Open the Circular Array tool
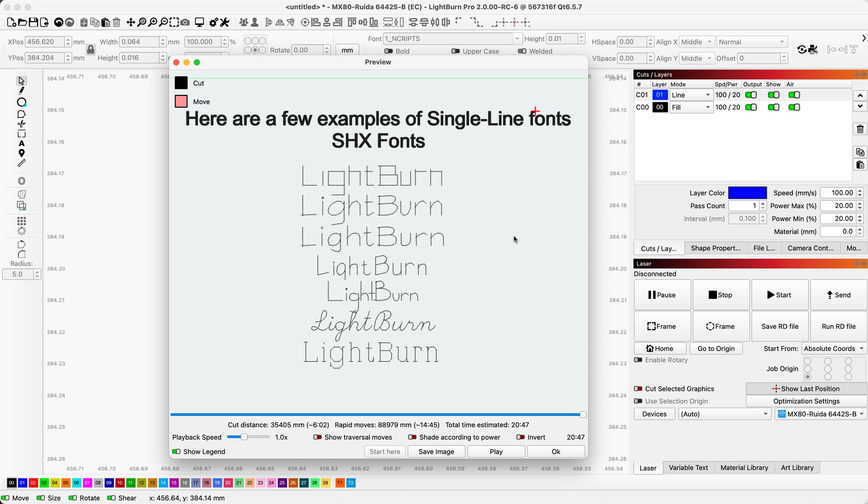Image resolution: width=868 pixels, height=504 pixels. coord(21,231)
